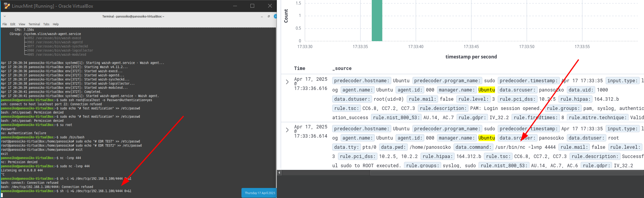Open the Terminal window menu chevron

click(4, 17)
